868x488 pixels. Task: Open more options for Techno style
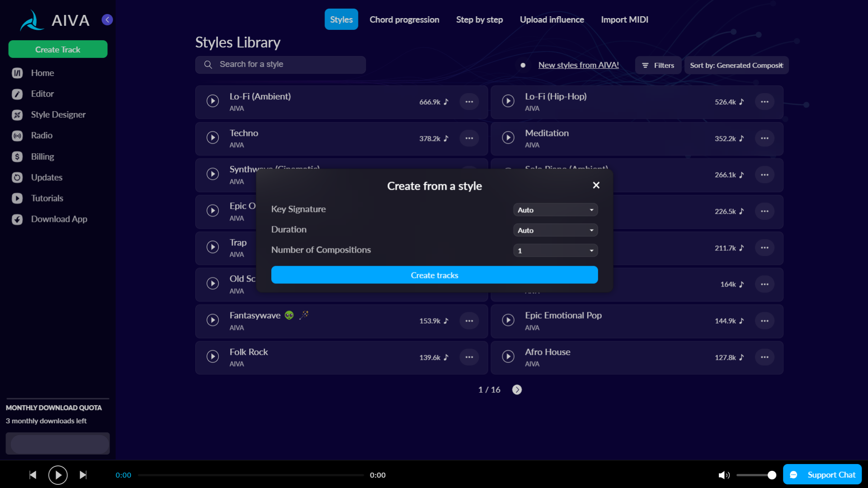pos(469,138)
